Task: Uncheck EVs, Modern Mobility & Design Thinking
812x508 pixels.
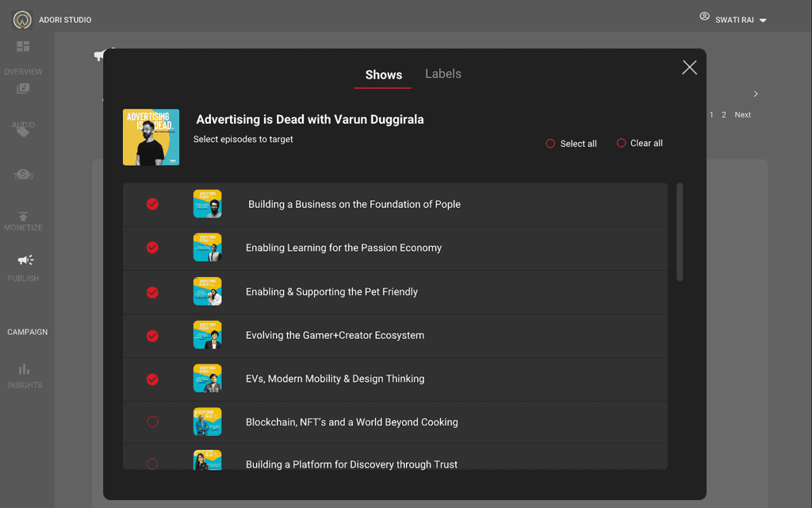Action: [152, 379]
